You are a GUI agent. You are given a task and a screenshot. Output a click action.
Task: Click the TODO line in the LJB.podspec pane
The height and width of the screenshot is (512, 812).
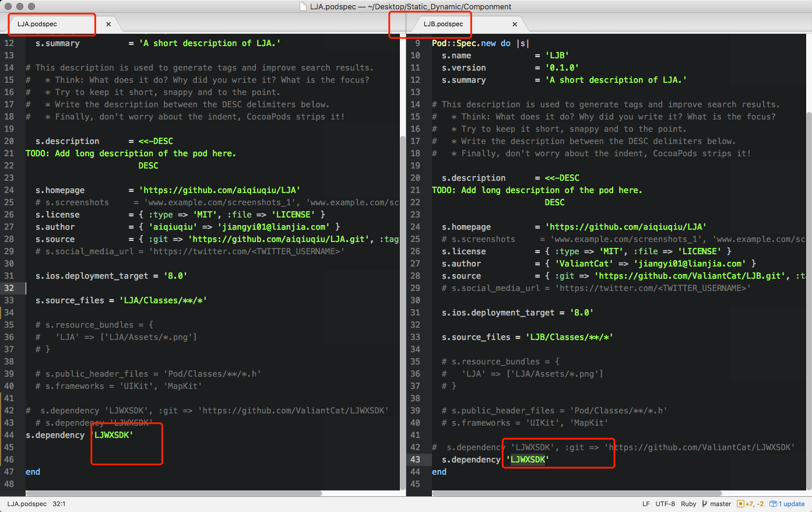click(537, 190)
